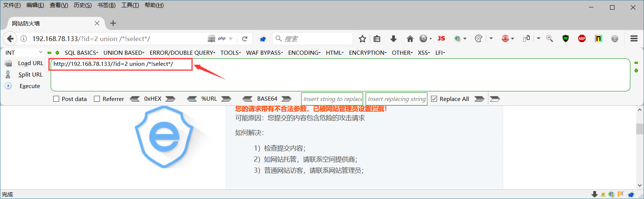The image size is (644, 199).
Task: Decode %URL with left arrow
Action: [192, 99]
